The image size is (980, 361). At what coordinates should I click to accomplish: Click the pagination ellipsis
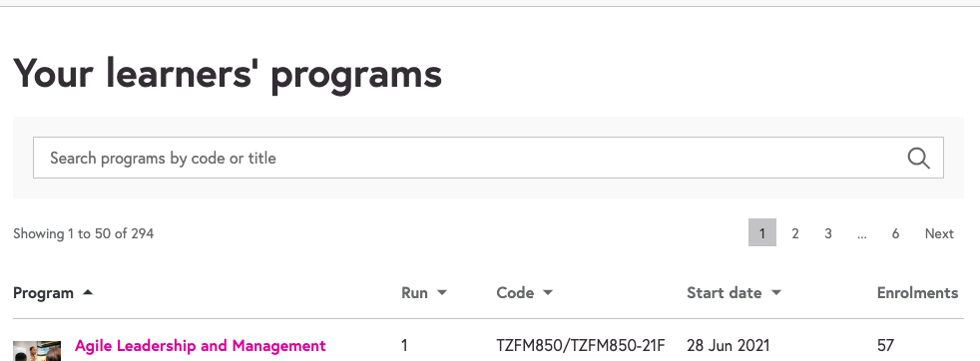click(862, 233)
